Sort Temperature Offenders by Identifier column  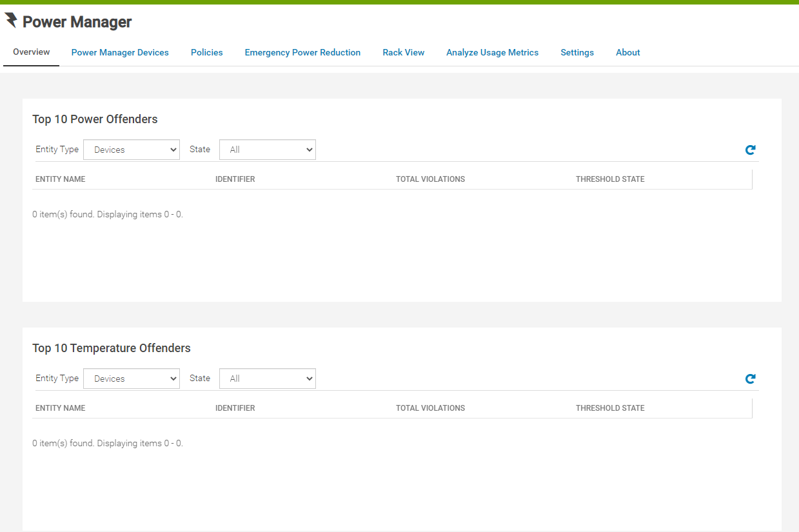coord(235,408)
